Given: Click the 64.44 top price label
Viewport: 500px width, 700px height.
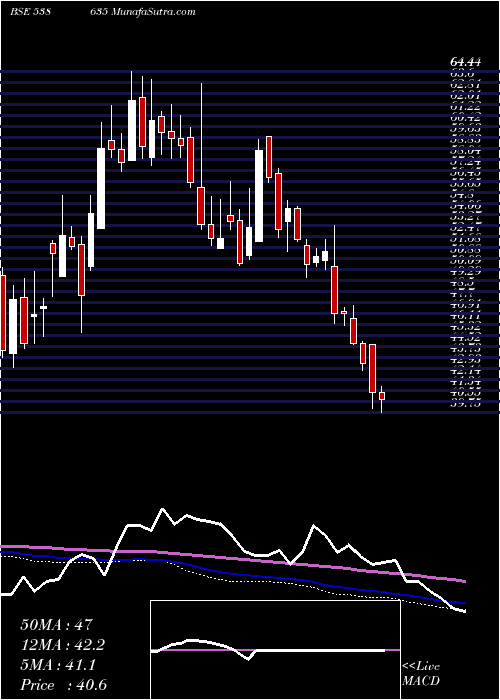Looking at the screenshot, I should coord(465,63).
